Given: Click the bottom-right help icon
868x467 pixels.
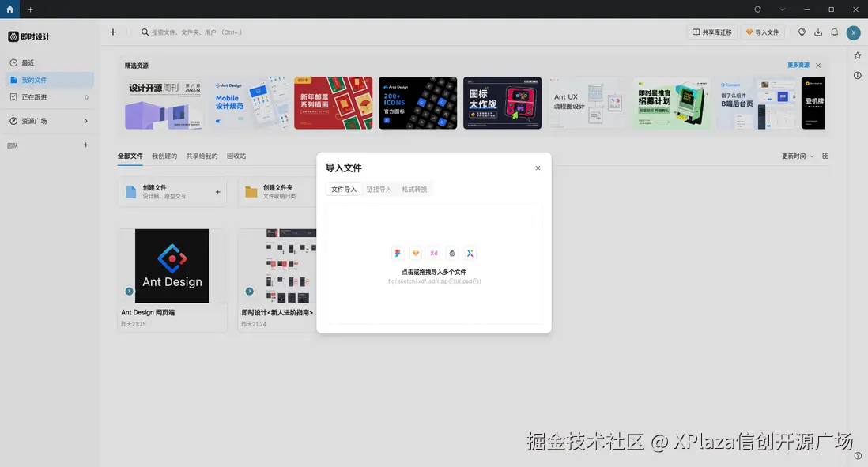Looking at the screenshot, I should coord(858,456).
